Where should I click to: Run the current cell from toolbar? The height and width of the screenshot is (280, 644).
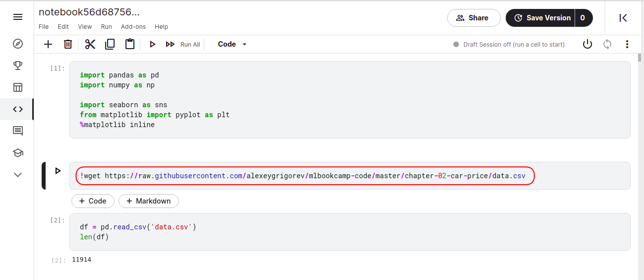tap(153, 44)
